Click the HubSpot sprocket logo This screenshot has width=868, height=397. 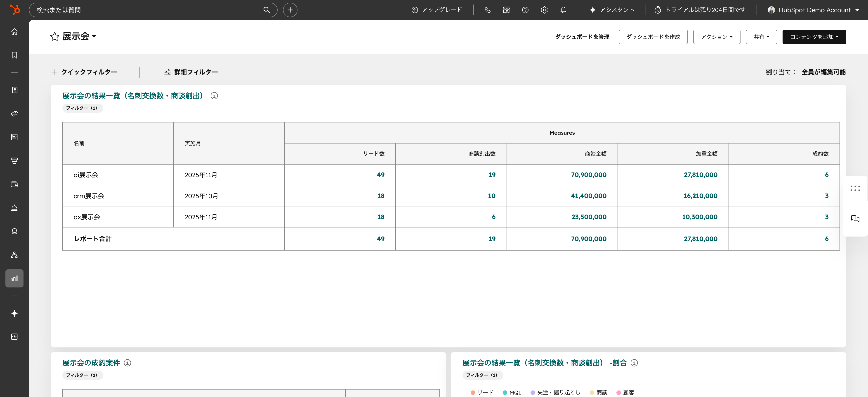tap(14, 10)
